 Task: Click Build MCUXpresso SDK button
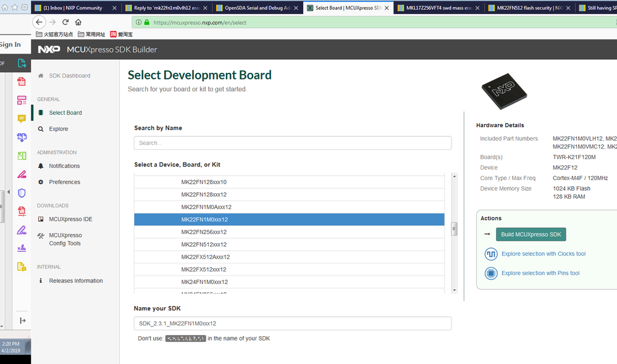(x=531, y=234)
